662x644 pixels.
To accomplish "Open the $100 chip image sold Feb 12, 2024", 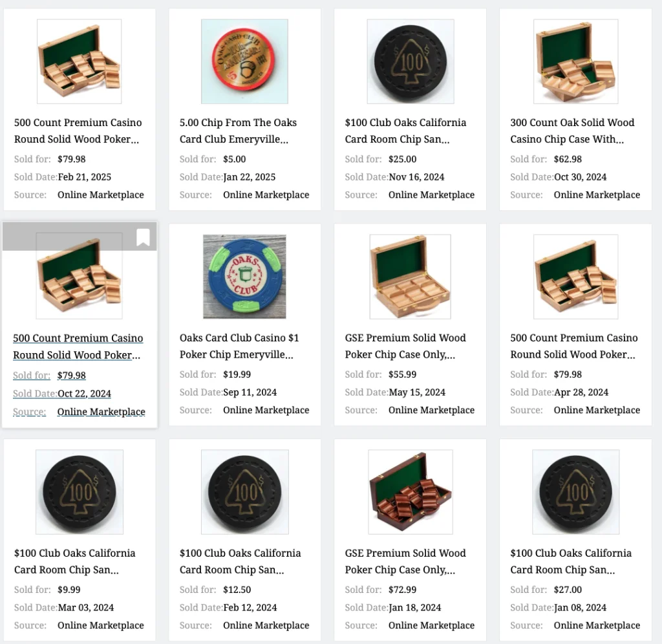I will coord(245,492).
